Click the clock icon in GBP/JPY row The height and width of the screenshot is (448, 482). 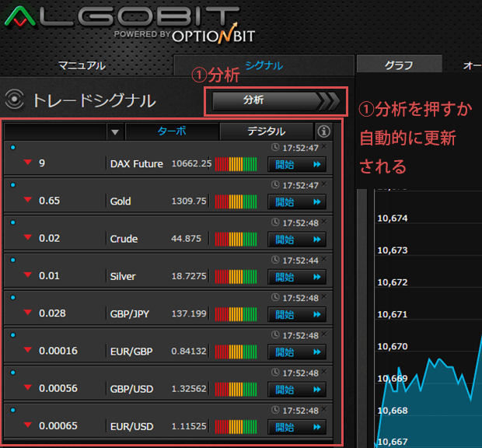[x=275, y=297]
